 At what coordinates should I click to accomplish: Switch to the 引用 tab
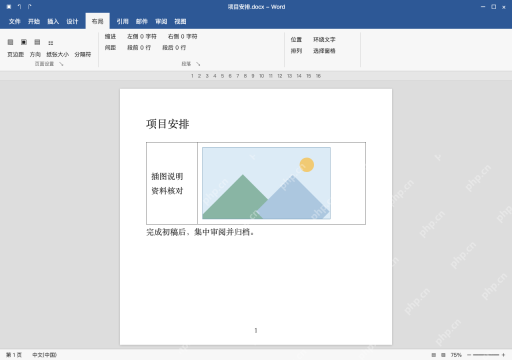(122, 22)
